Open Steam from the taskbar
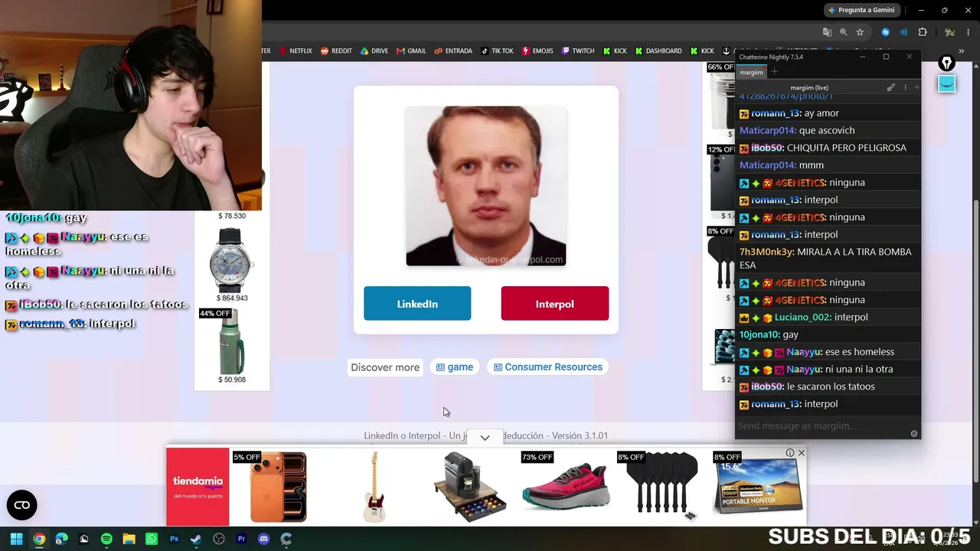 (x=196, y=539)
